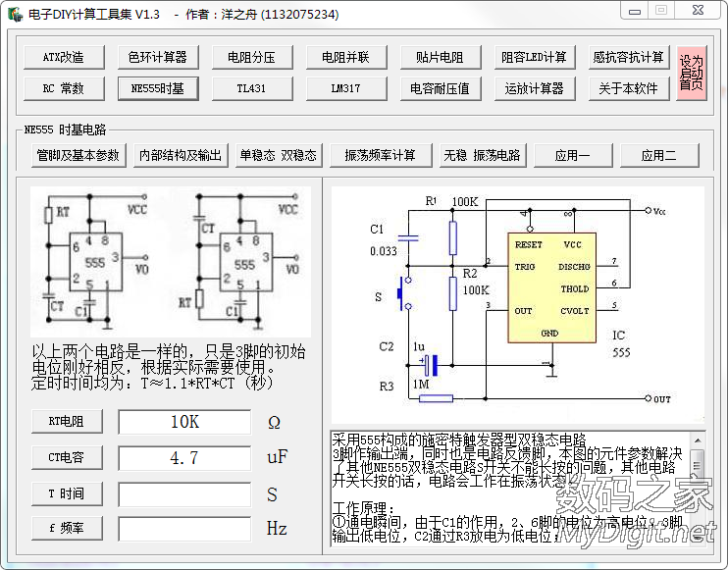728x570 pixels.
Task: Open the 运放计算器 op-amp calculator
Action: [535, 88]
